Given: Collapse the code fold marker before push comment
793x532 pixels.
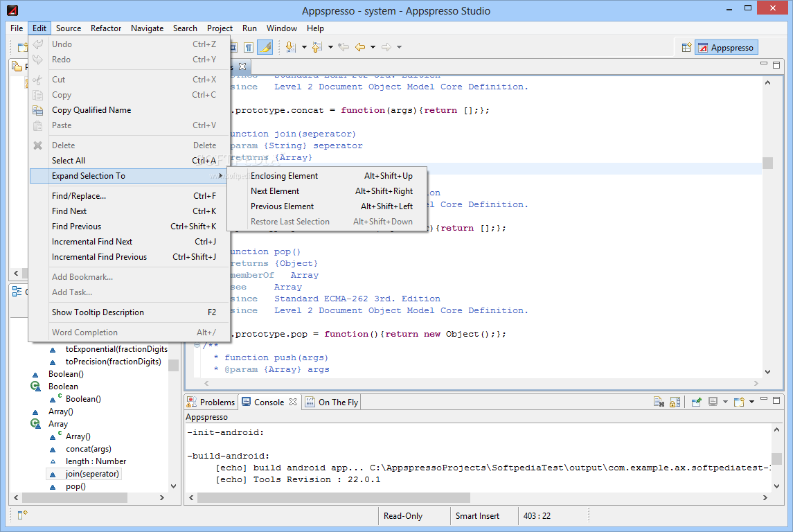Looking at the screenshot, I should click(197, 345).
